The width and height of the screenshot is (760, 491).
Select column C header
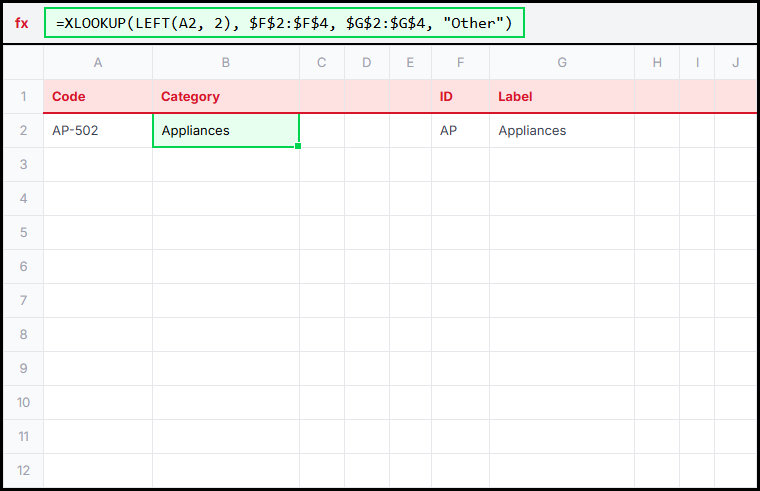322,63
